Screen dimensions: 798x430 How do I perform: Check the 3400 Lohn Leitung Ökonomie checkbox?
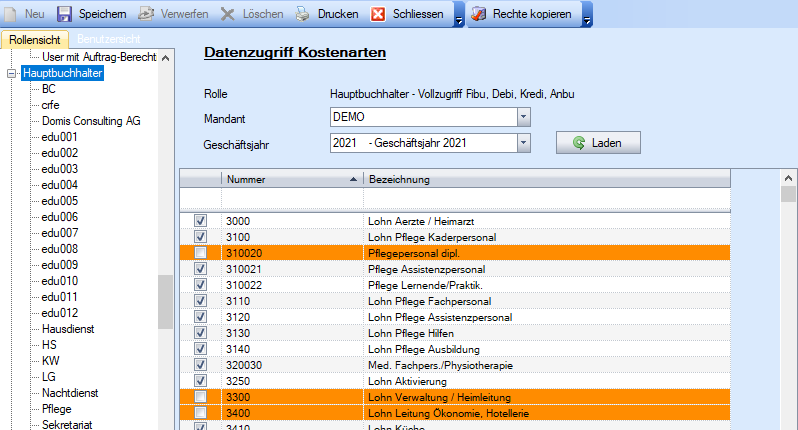click(x=201, y=413)
